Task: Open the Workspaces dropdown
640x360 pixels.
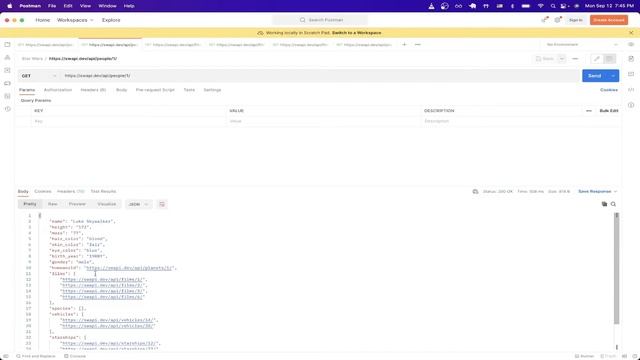Action: click(x=75, y=20)
